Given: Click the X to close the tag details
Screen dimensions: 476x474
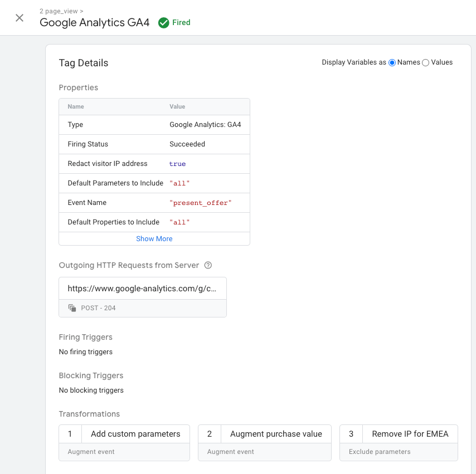Looking at the screenshot, I should (19, 17).
